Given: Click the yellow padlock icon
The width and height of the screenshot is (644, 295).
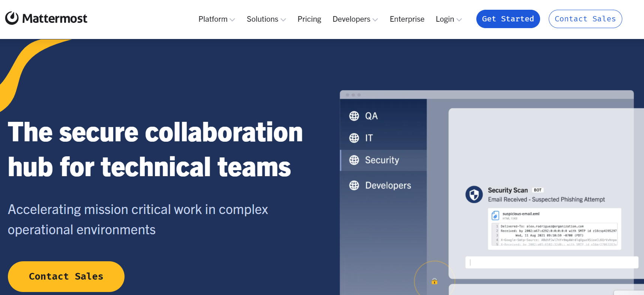Looking at the screenshot, I should click(x=434, y=281).
